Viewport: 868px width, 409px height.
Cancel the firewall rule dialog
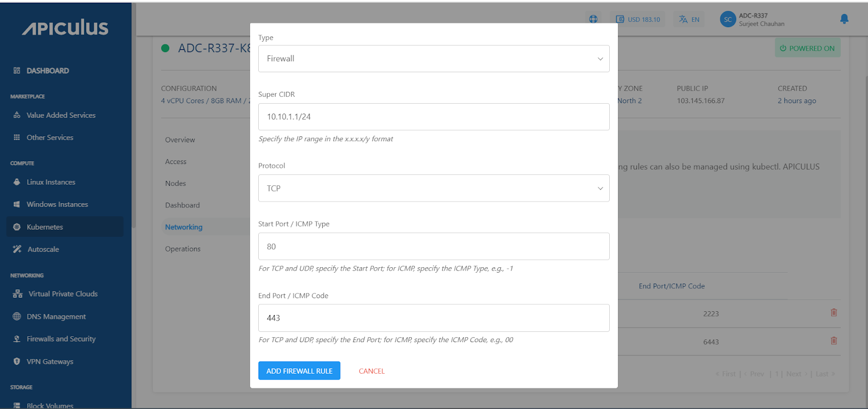click(x=372, y=371)
